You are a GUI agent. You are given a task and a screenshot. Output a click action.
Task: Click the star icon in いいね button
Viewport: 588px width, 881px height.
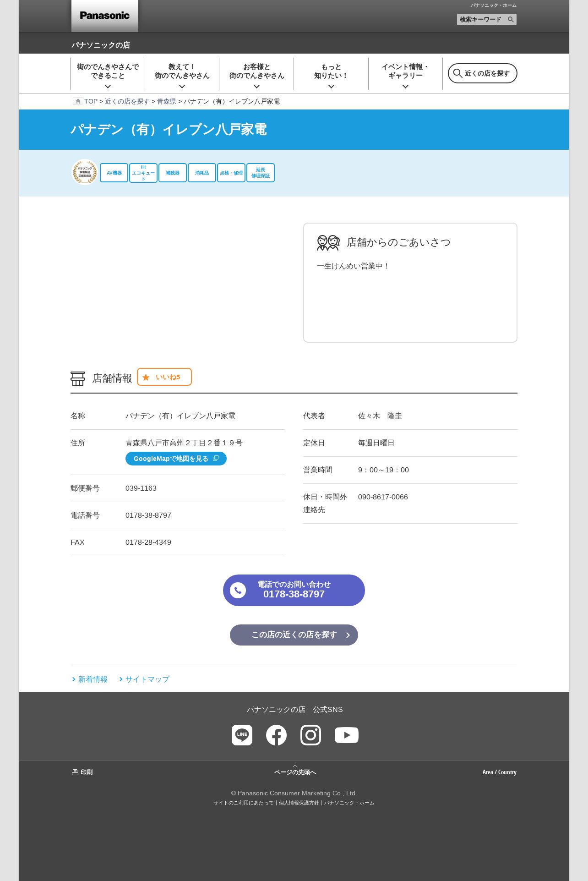coord(146,377)
